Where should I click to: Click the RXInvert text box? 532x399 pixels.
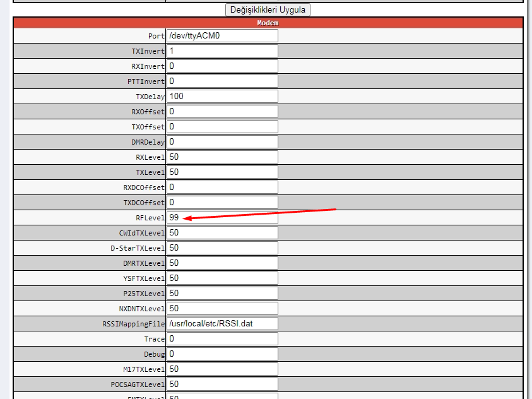coord(222,66)
